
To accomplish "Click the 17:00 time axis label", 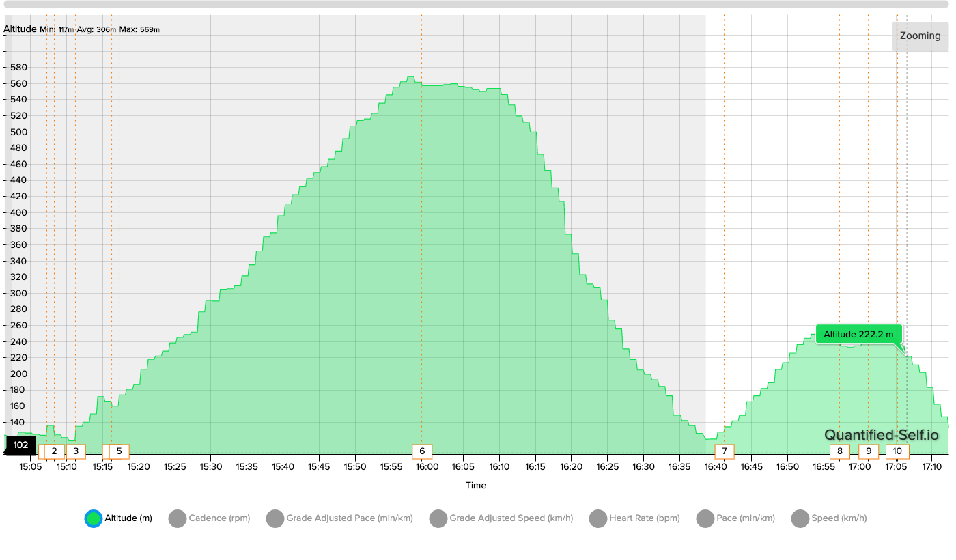I will point(859,467).
